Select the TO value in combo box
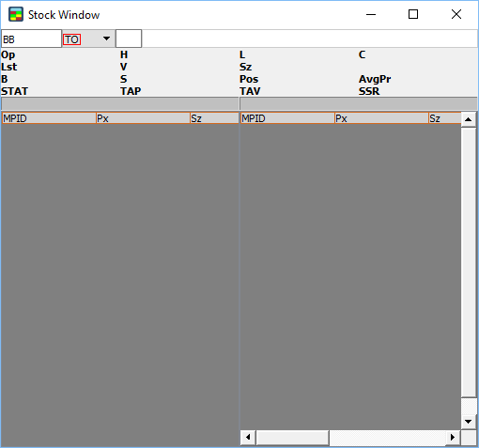This screenshot has width=479, height=448. pos(72,39)
